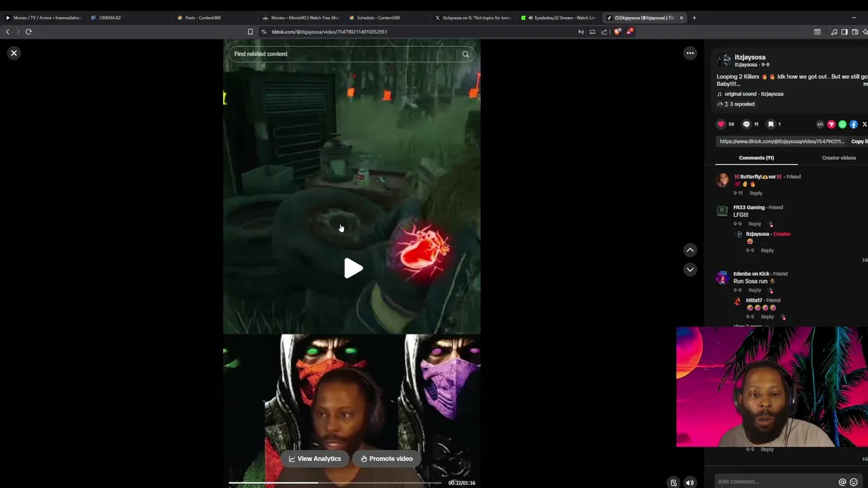868x488 pixels.
Task: Click the picture-in-picture icon in address bar
Action: coord(592,32)
